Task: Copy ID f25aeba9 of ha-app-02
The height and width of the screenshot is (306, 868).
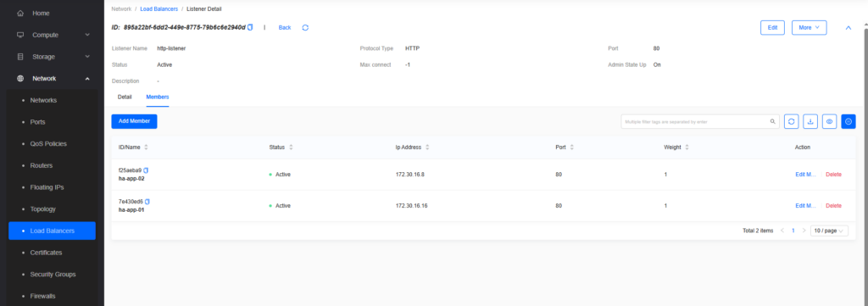Action: [147, 170]
